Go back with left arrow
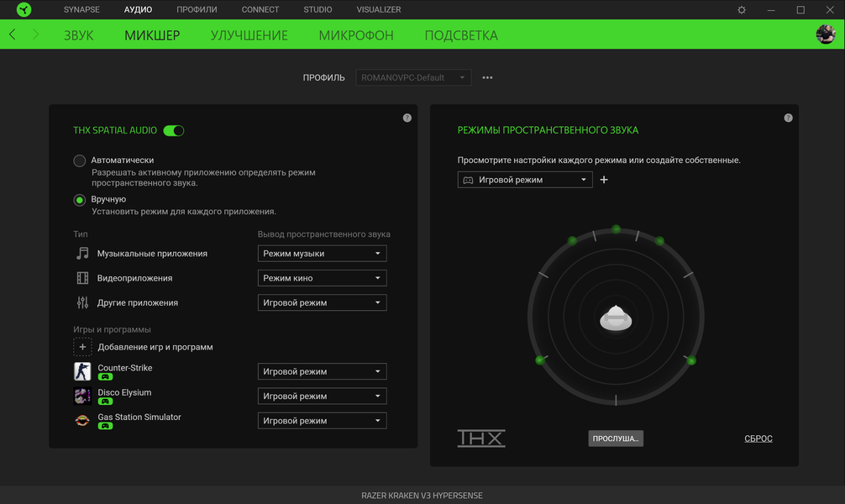This screenshot has height=504, width=845. tap(13, 34)
